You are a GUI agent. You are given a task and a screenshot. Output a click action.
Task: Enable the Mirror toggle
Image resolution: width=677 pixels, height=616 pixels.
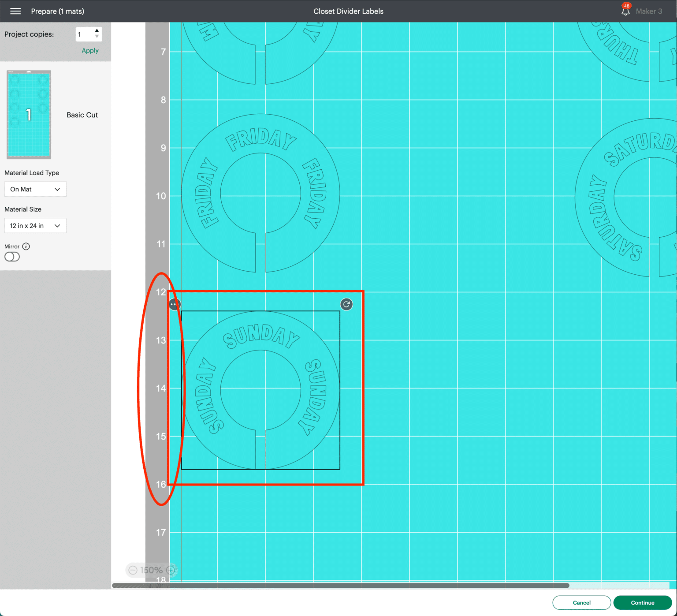point(12,256)
